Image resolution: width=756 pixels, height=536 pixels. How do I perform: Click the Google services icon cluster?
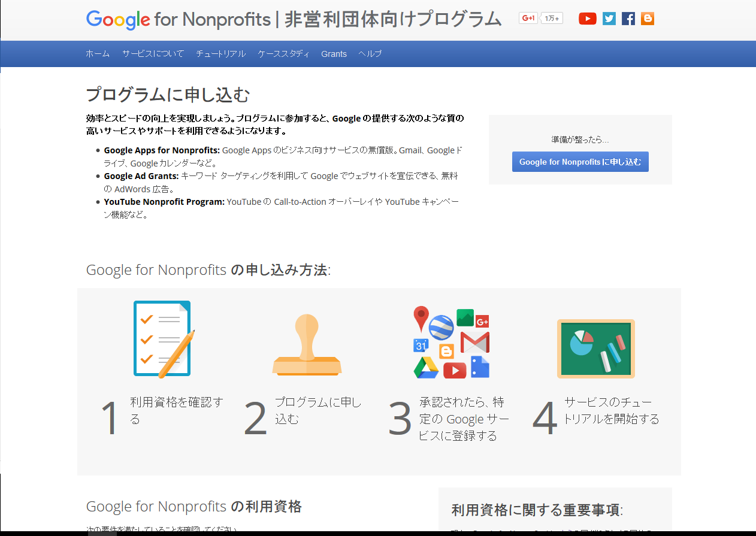pos(452,343)
